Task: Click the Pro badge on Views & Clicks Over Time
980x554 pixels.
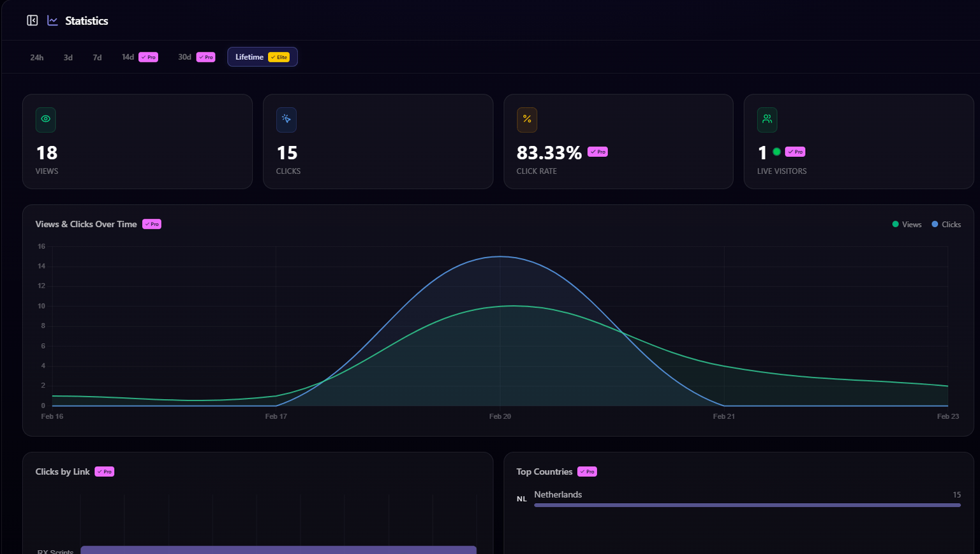Action: (151, 224)
